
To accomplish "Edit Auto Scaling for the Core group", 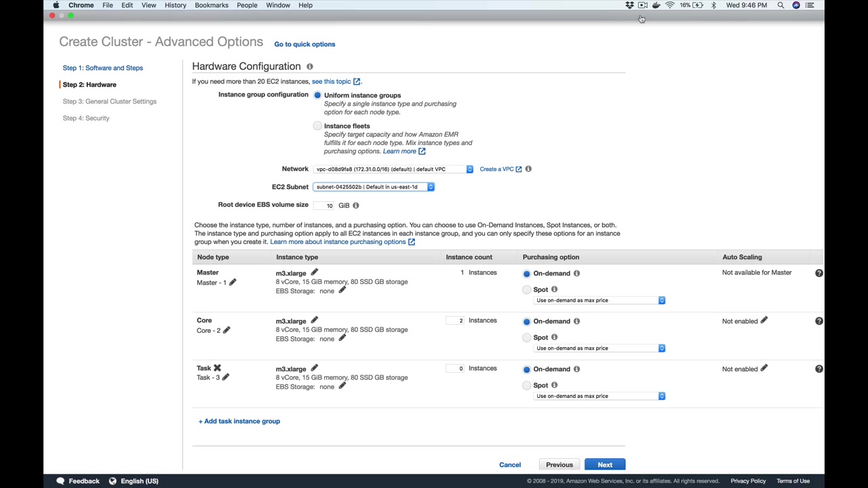I will (x=764, y=321).
